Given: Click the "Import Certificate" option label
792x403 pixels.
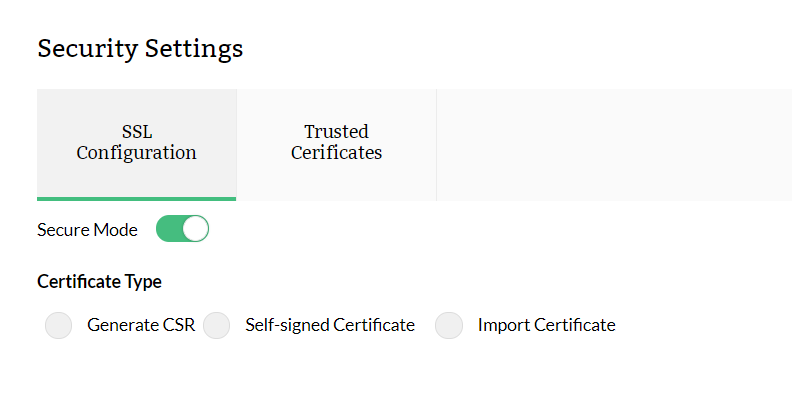Looking at the screenshot, I should tap(546, 325).
